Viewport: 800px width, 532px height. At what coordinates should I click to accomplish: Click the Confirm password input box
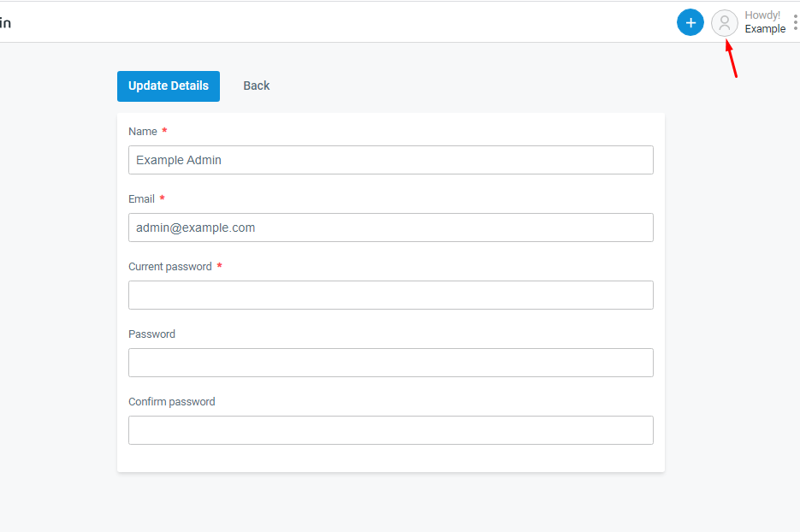pos(390,430)
